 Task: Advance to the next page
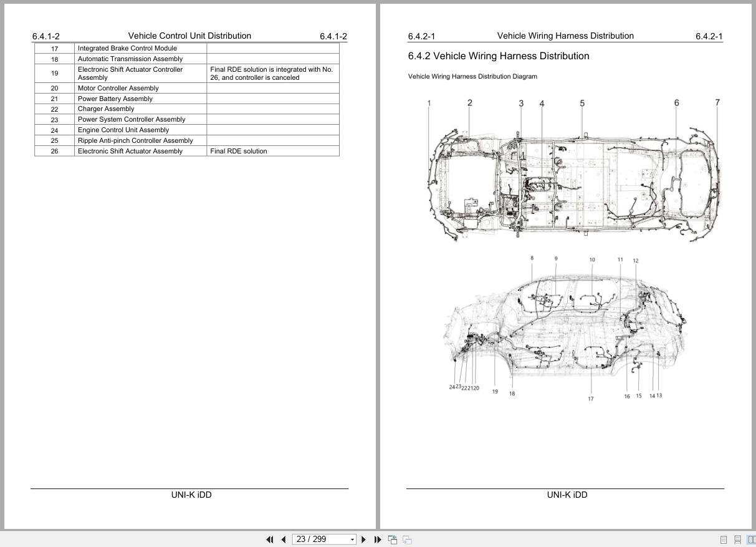pyautogui.click(x=363, y=539)
